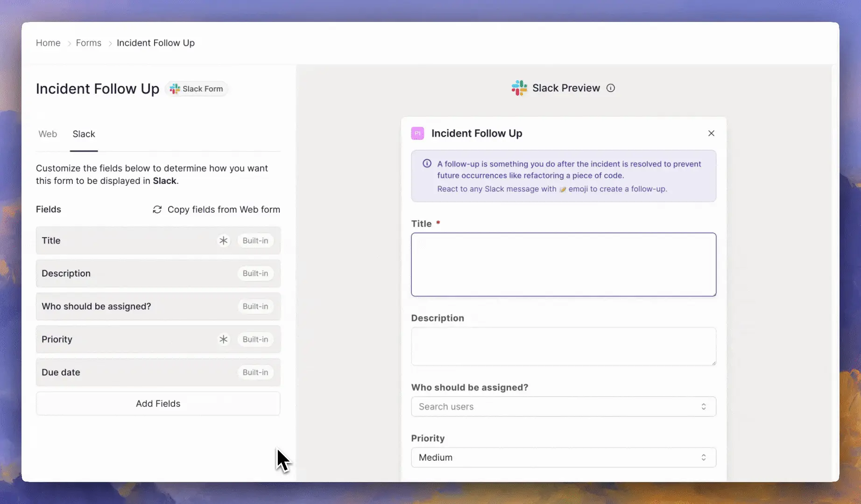Viewport: 861px width, 504px height.
Task: Focus the Description text area in preview
Action: pyautogui.click(x=564, y=346)
